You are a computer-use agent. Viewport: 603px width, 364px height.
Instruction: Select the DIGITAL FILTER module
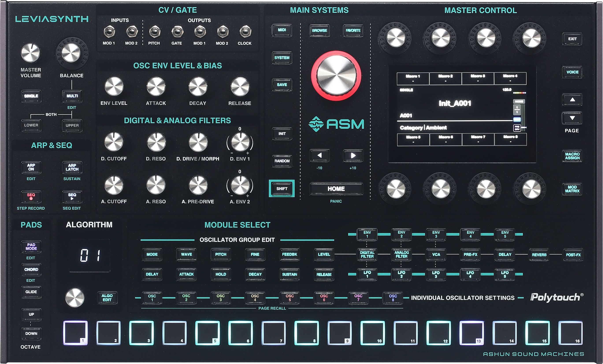point(367,254)
